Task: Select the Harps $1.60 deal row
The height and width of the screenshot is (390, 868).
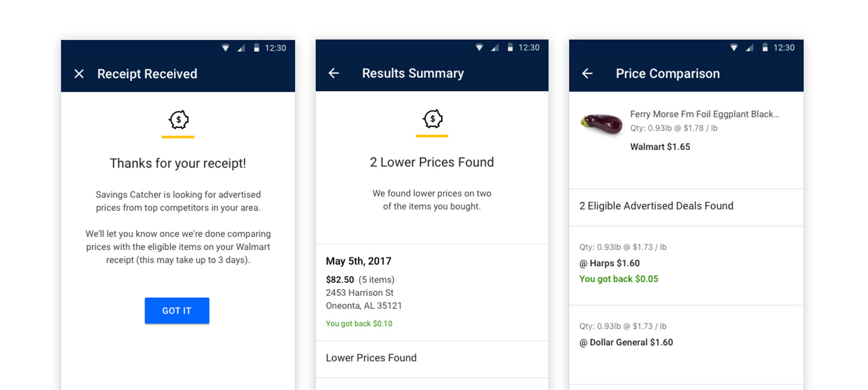Action: (x=686, y=266)
